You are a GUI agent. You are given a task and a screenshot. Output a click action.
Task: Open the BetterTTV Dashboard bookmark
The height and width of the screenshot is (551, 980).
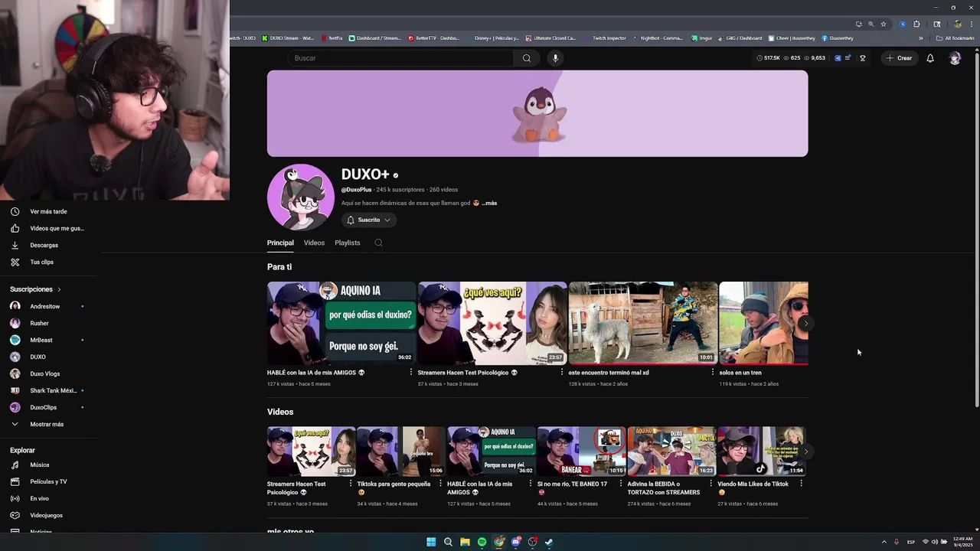pyautogui.click(x=433, y=37)
